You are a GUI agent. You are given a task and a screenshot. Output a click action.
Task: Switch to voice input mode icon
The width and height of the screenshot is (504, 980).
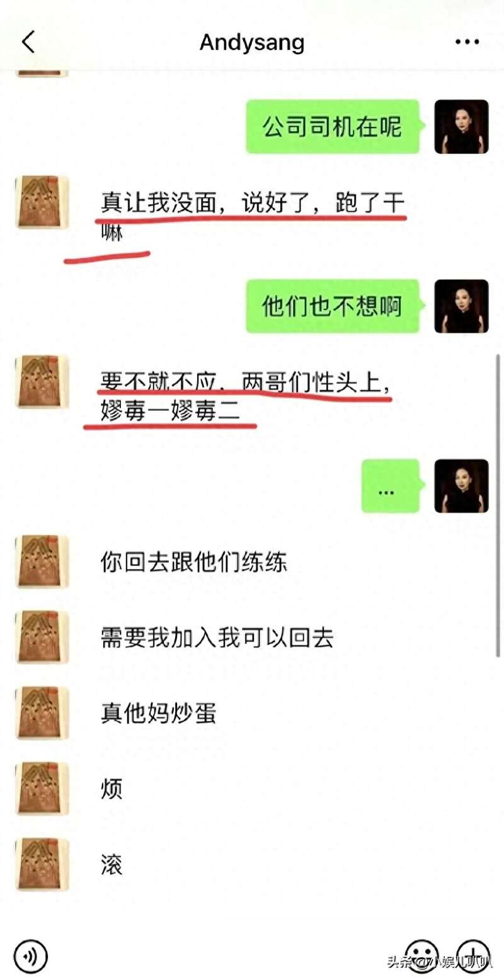pyautogui.click(x=30, y=955)
